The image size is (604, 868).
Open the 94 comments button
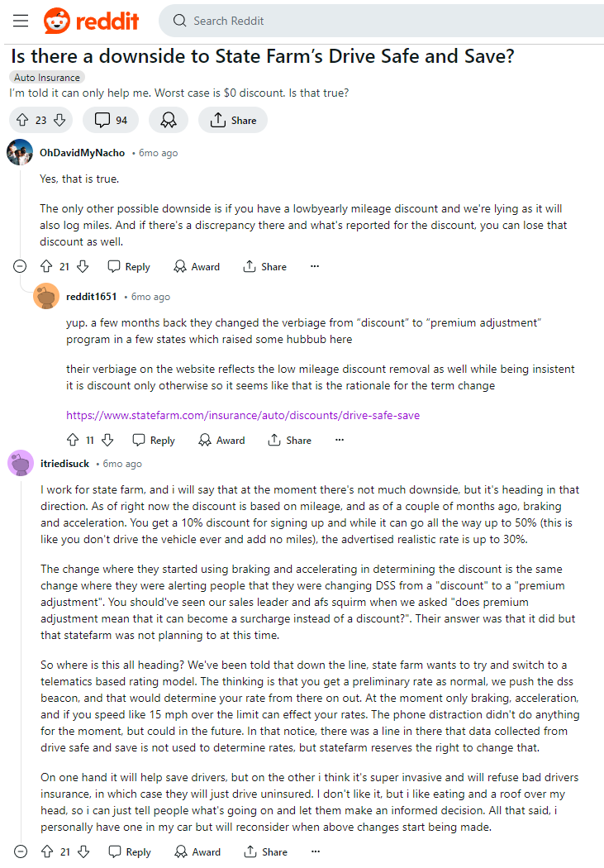pos(111,120)
